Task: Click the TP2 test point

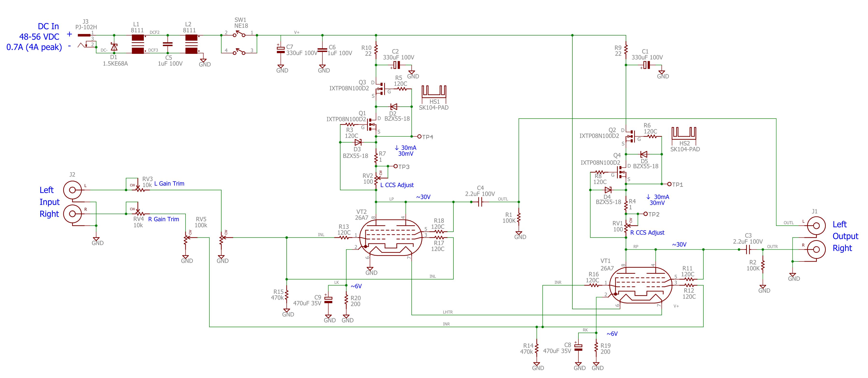Action: (646, 214)
